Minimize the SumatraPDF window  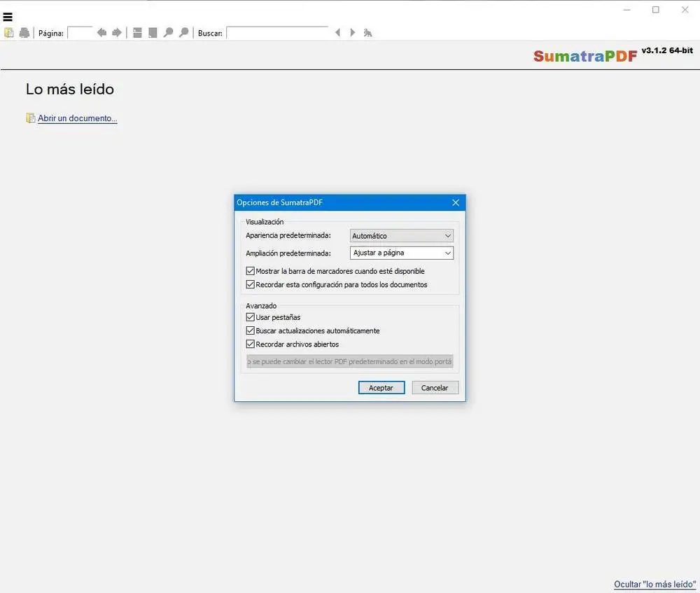pyautogui.click(x=626, y=9)
